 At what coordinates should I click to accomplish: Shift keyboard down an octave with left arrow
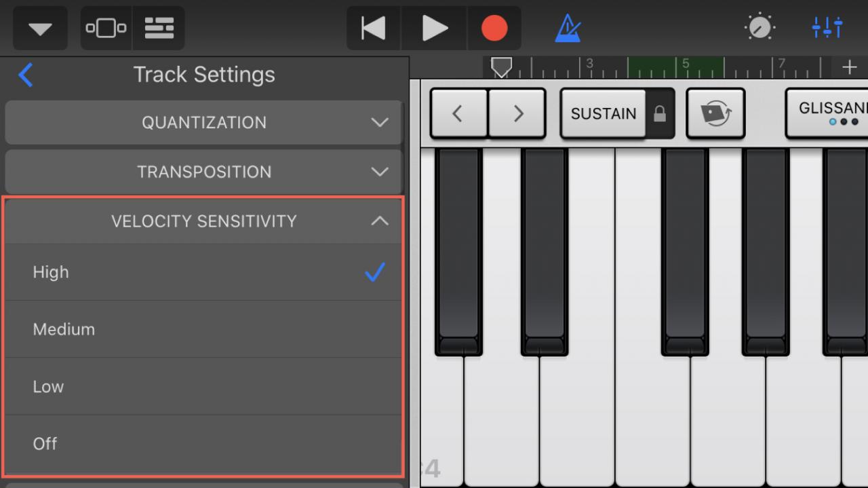[x=458, y=113]
